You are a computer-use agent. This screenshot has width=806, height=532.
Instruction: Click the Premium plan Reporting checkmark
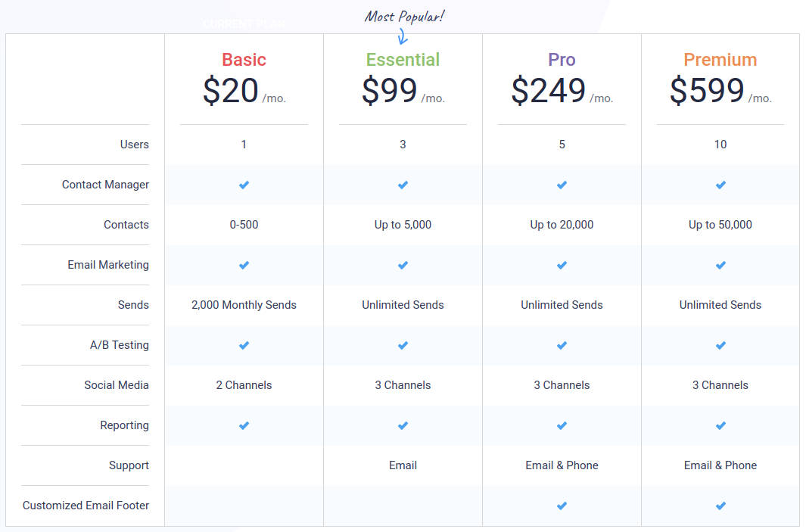coord(720,425)
